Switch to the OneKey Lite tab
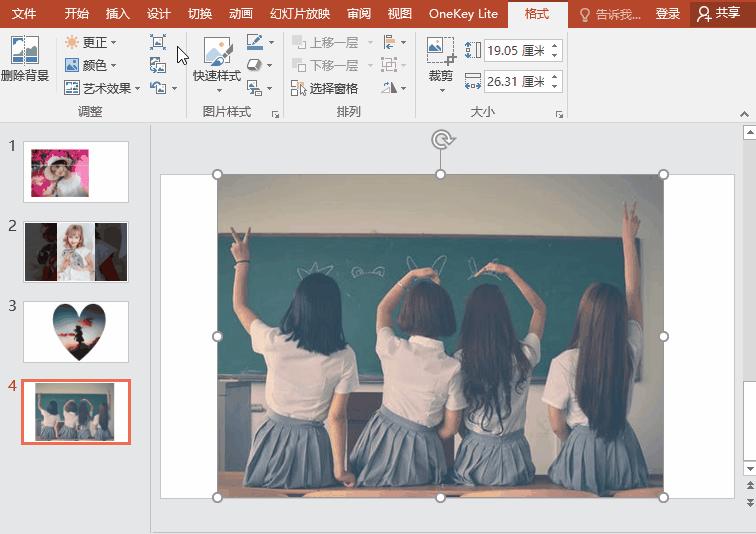The width and height of the screenshot is (756, 534). [x=463, y=14]
